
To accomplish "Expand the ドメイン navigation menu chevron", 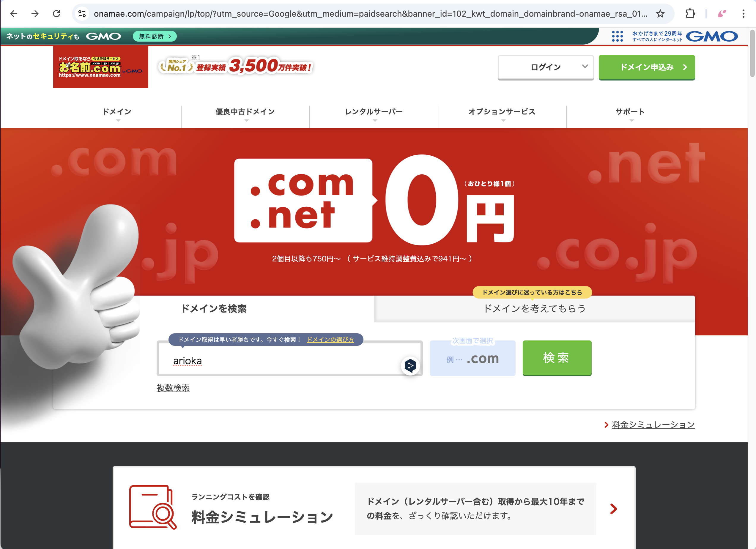I will coord(117,122).
